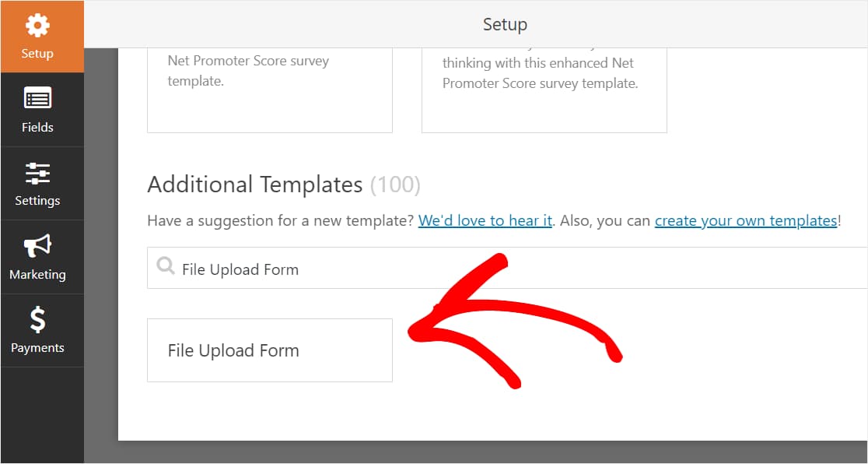Choose the Net Promoter Score survey template

(269, 86)
